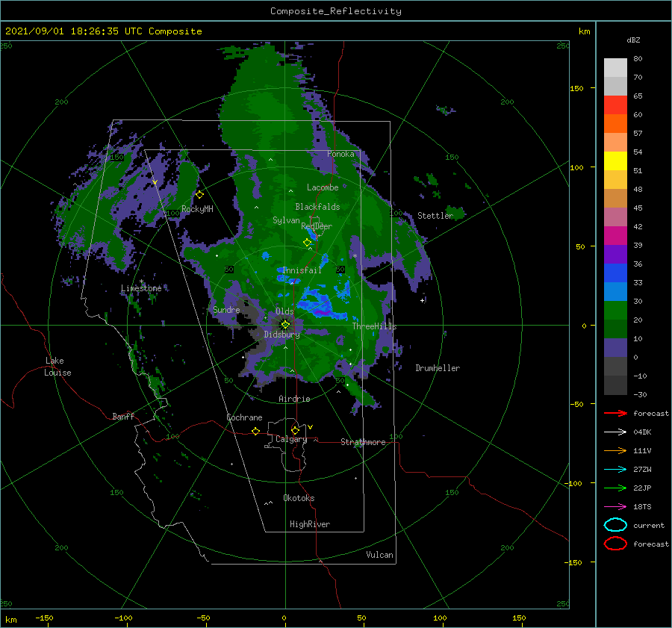Click the RedDeer city label
The height and width of the screenshot is (628, 672).
click(x=317, y=226)
